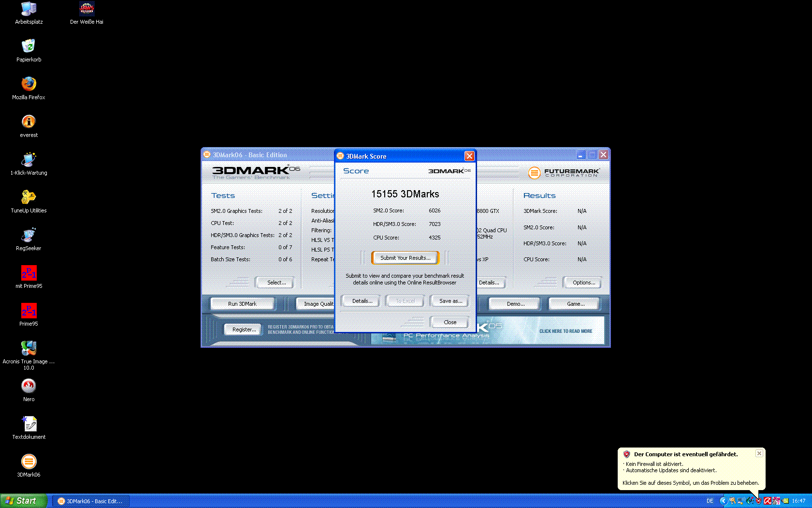
Task: Click the HDR/SM3.0 Score value 7023
Action: click(435, 224)
